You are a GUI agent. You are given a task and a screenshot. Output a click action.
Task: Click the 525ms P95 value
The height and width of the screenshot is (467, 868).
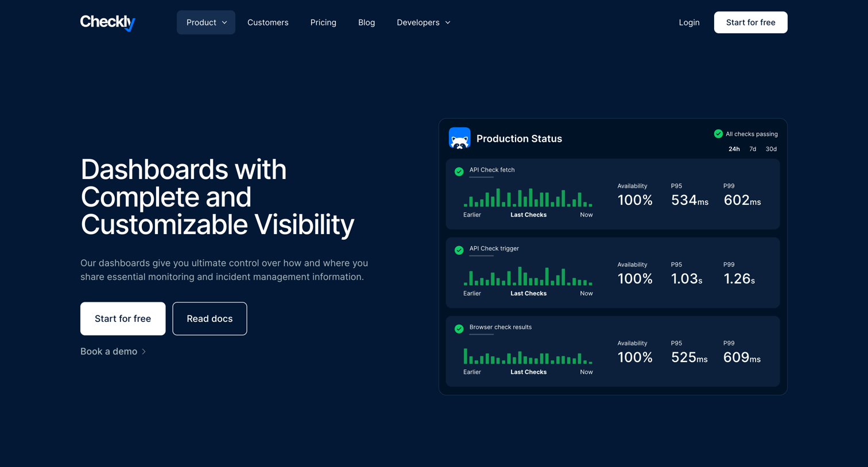click(689, 357)
